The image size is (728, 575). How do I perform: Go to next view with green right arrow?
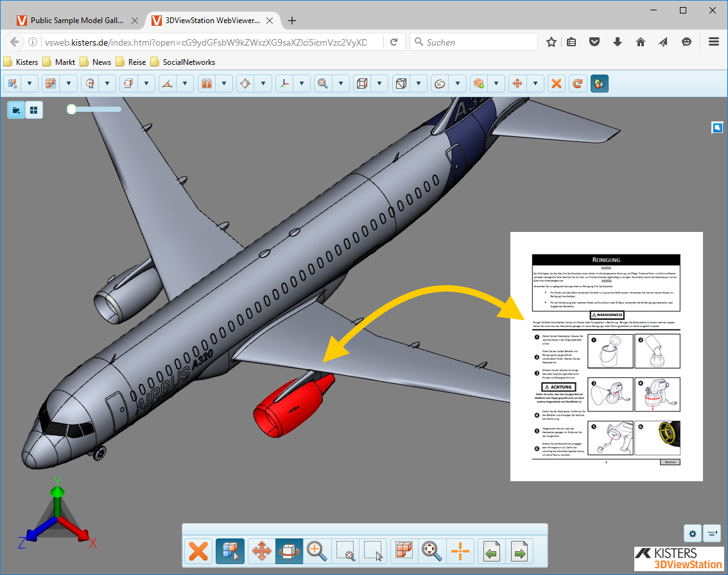(519, 551)
